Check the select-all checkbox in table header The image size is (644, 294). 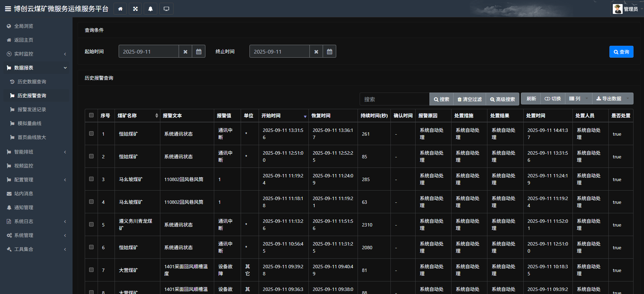click(x=91, y=115)
